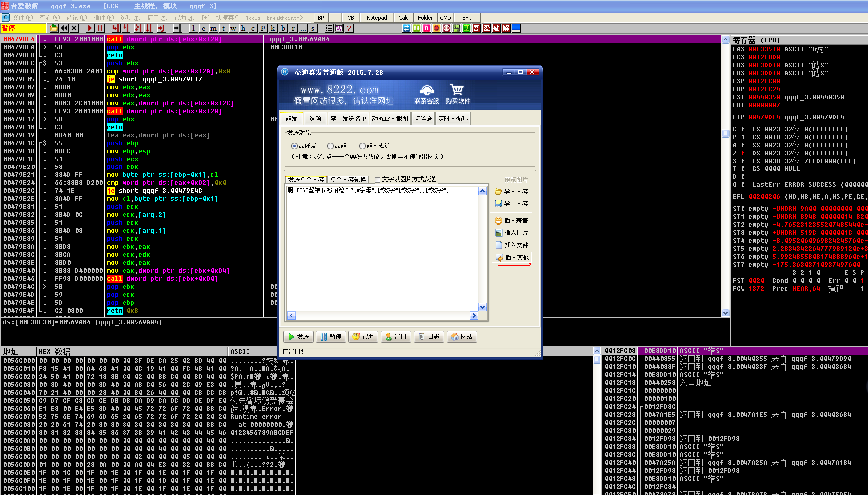Click the open file folder icon in debugger toolbar

pyautogui.click(x=54, y=28)
